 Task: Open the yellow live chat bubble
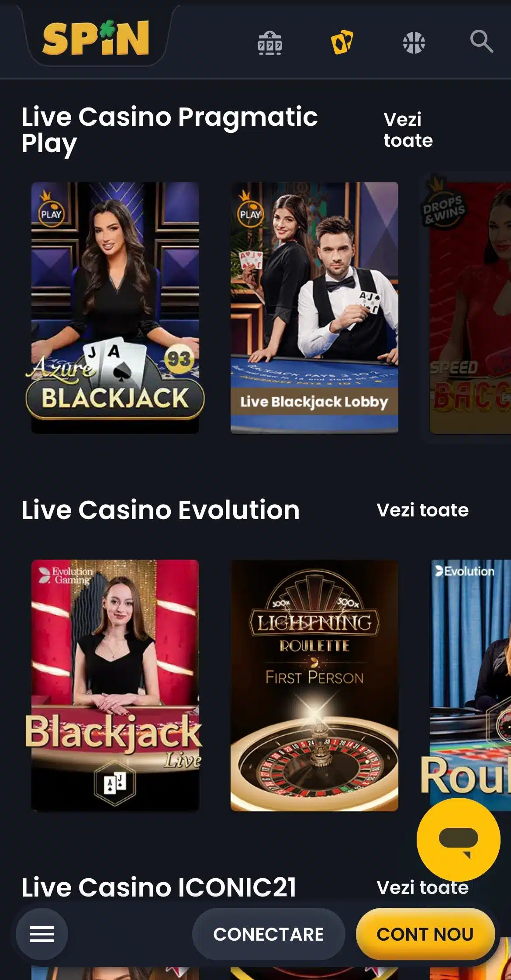click(x=458, y=840)
